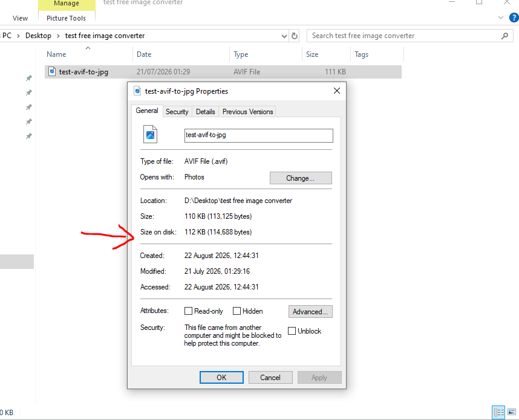Switch to Details view layout icon
Viewport: 519px width, 420px height.
[x=498, y=412]
